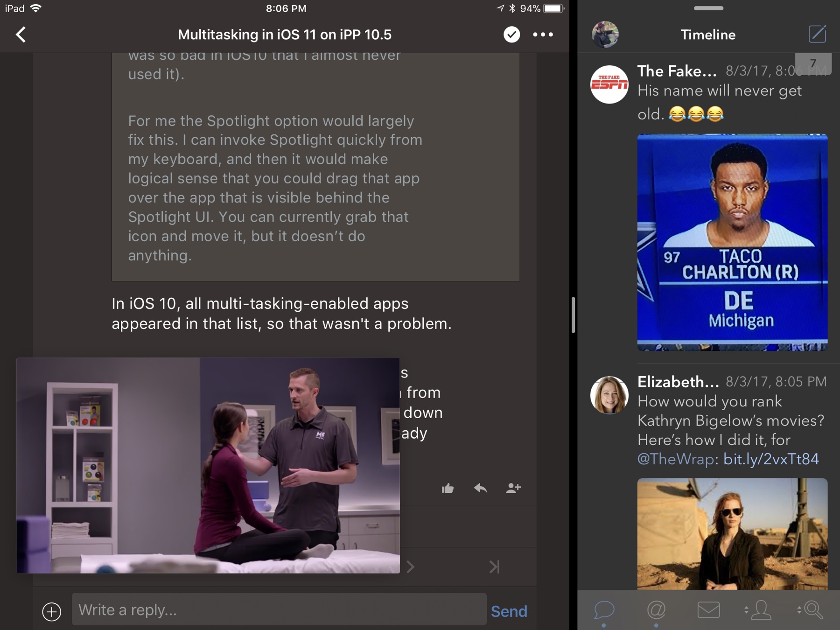Open the Taco Charlton tweet image

click(732, 242)
